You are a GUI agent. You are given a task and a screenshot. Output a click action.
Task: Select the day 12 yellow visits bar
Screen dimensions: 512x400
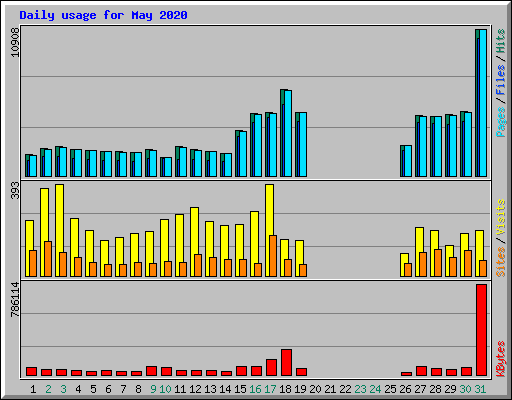point(194,242)
